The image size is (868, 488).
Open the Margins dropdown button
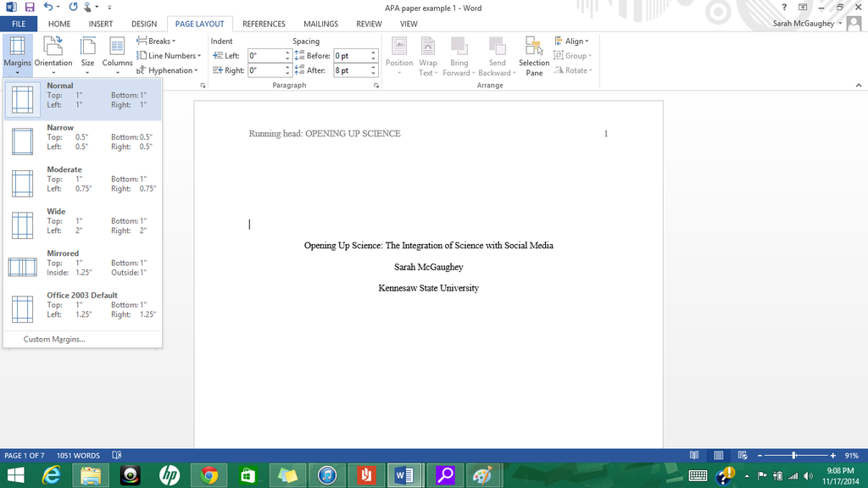17,55
